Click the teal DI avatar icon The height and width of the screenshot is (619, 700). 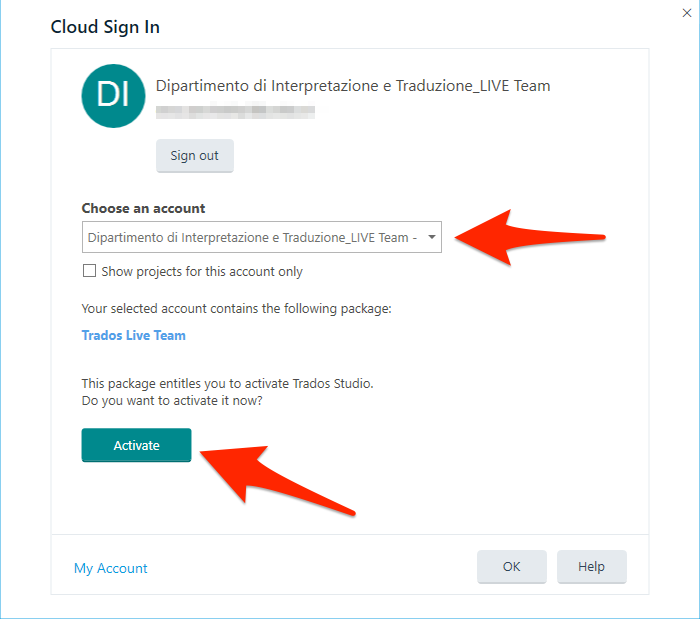113,96
